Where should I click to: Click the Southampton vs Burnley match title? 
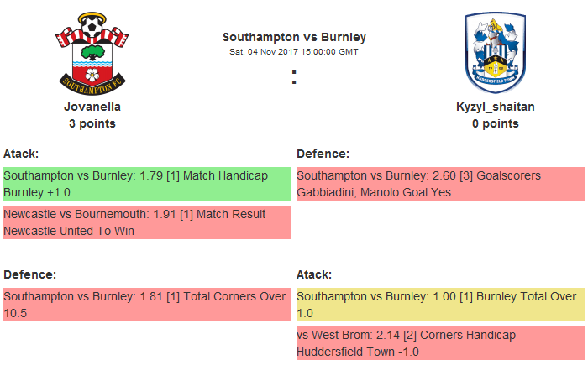[x=294, y=37]
